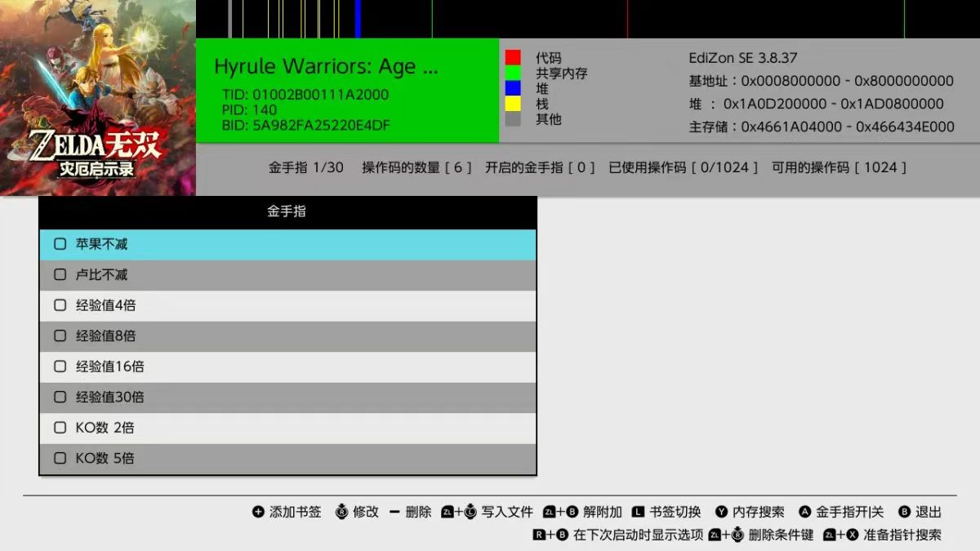The image size is (980, 551).
Task: Click the memory map bar at top
Action: 588,19
